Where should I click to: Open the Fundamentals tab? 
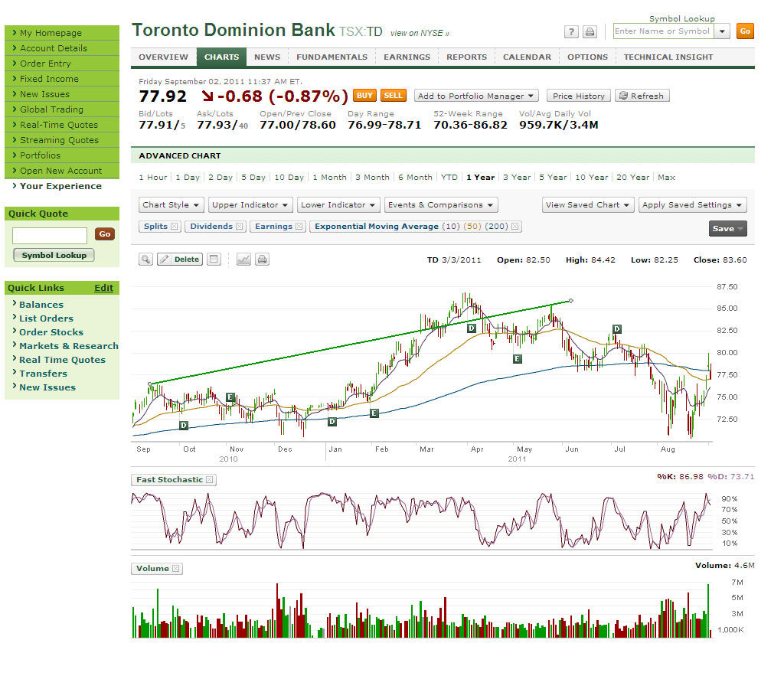pyautogui.click(x=332, y=57)
